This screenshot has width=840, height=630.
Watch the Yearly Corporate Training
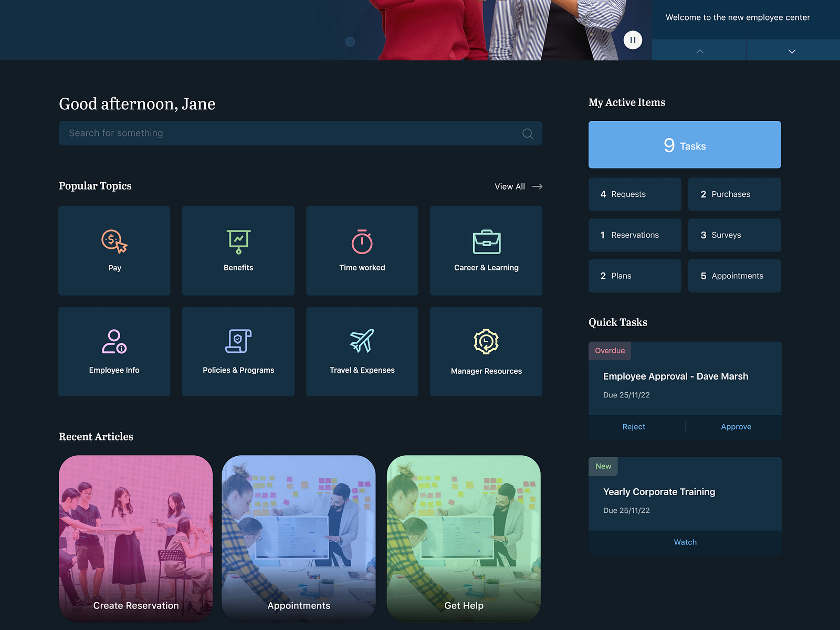pyautogui.click(x=685, y=542)
